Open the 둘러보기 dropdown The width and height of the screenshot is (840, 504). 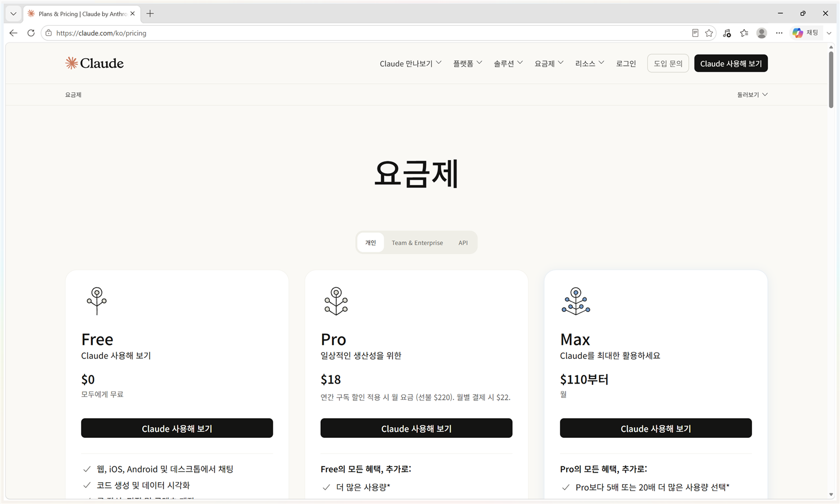point(752,95)
